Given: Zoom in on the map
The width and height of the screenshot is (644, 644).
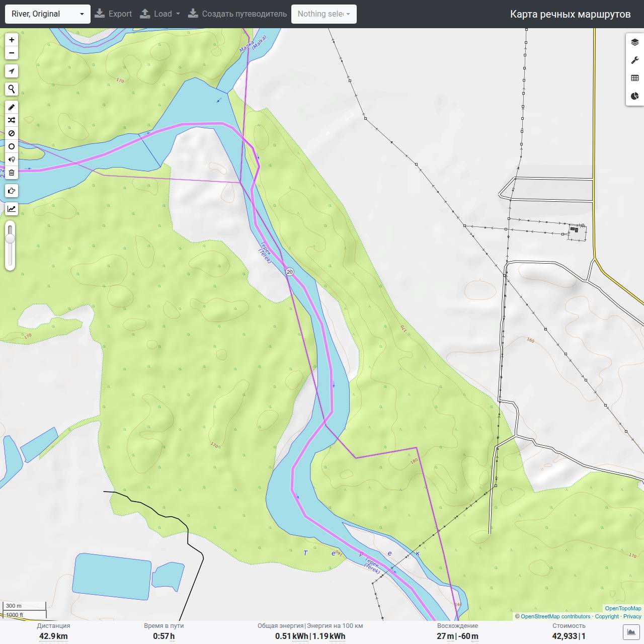Looking at the screenshot, I should point(12,40).
